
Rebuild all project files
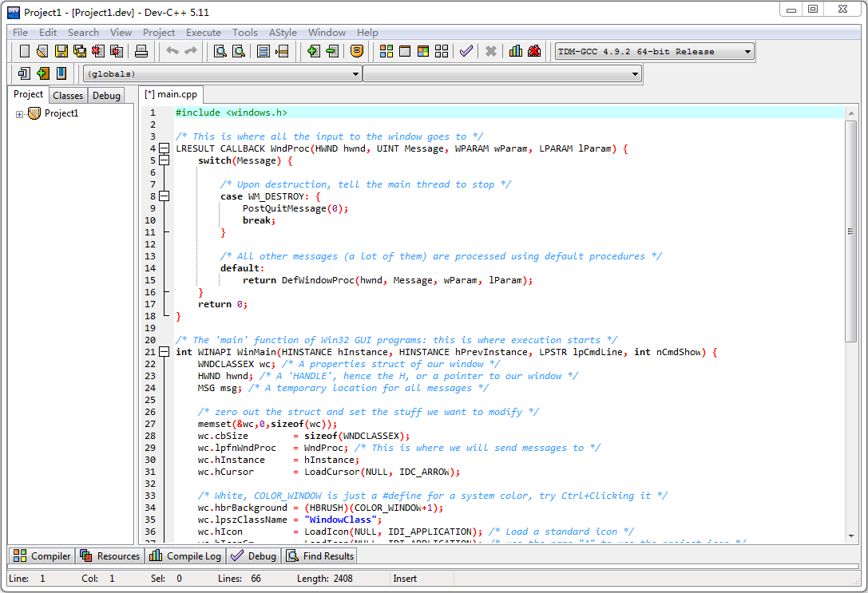pos(442,50)
